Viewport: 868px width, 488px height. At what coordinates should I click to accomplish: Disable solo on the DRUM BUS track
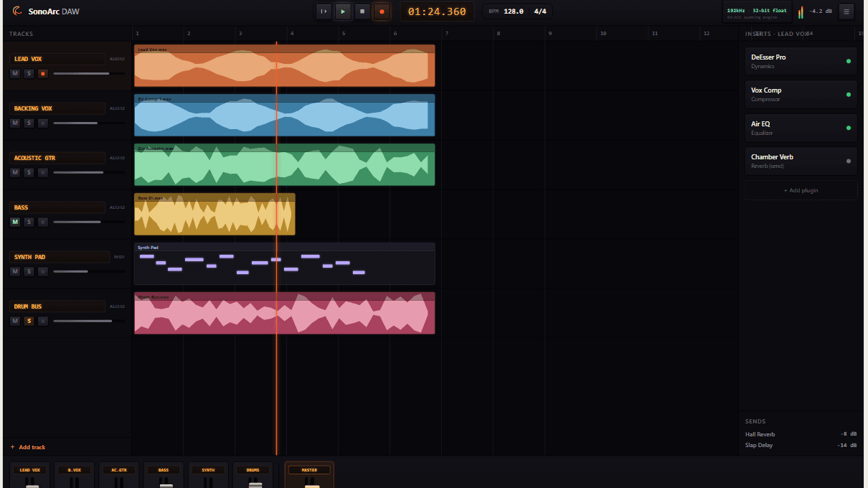(29, 321)
